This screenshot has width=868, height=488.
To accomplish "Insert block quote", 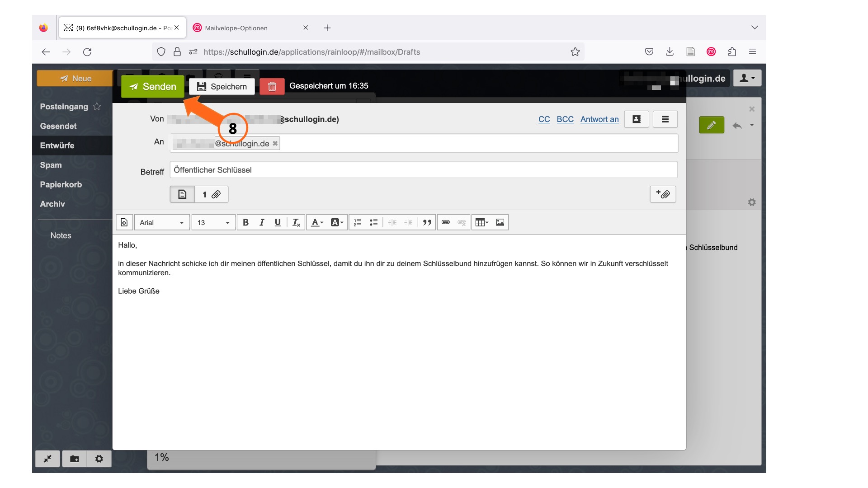I will [427, 222].
